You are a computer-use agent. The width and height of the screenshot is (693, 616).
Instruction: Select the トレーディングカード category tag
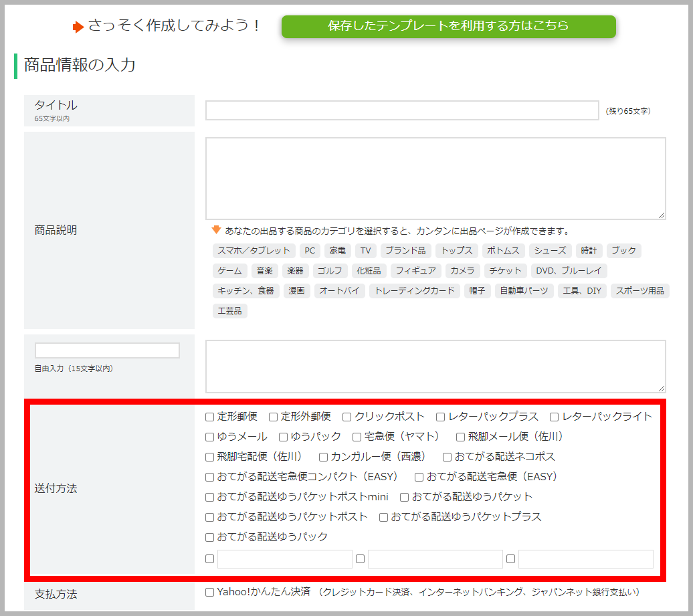click(415, 290)
